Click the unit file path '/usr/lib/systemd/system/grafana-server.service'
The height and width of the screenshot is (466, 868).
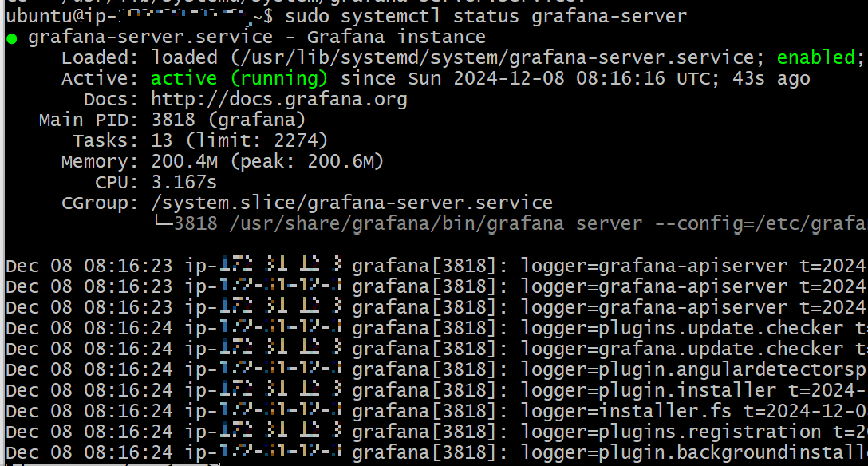coord(495,57)
